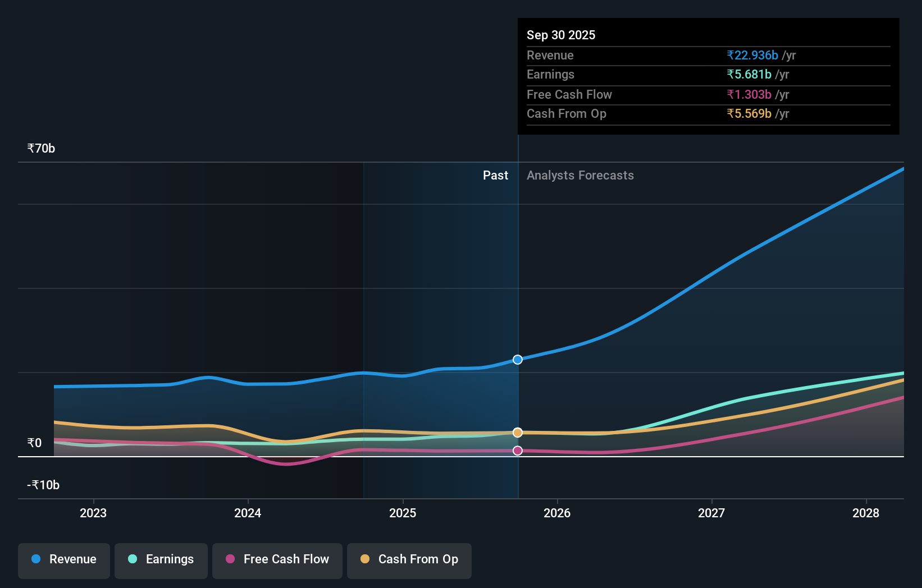Toggle the Earnings series visibility

[161, 561]
